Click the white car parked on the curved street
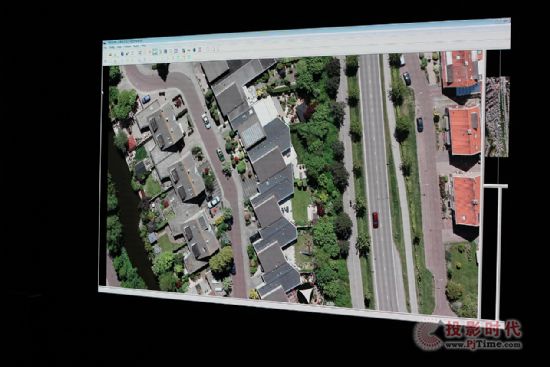550x367 pixels. pos(206,121)
